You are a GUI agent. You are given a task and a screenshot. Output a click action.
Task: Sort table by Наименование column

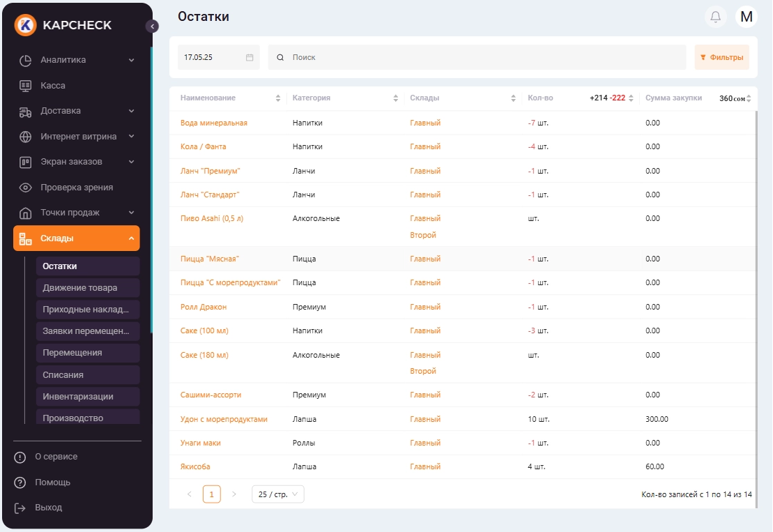pos(278,98)
